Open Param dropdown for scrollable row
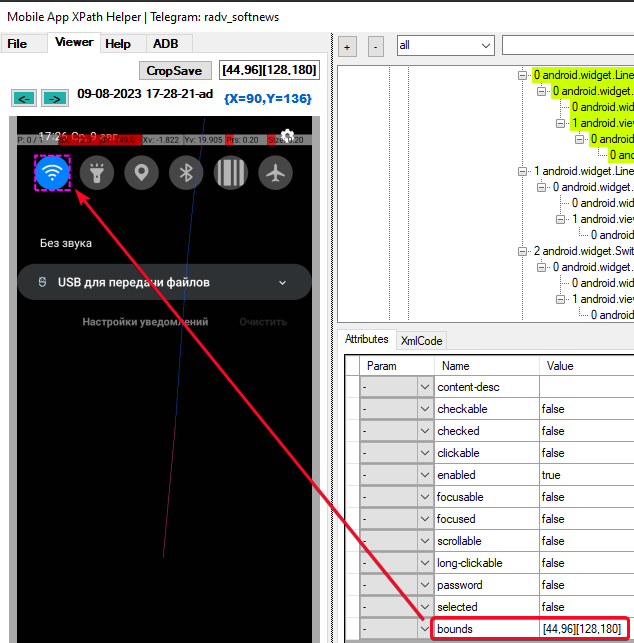This screenshot has width=634, height=643. click(x=425, y=541)
